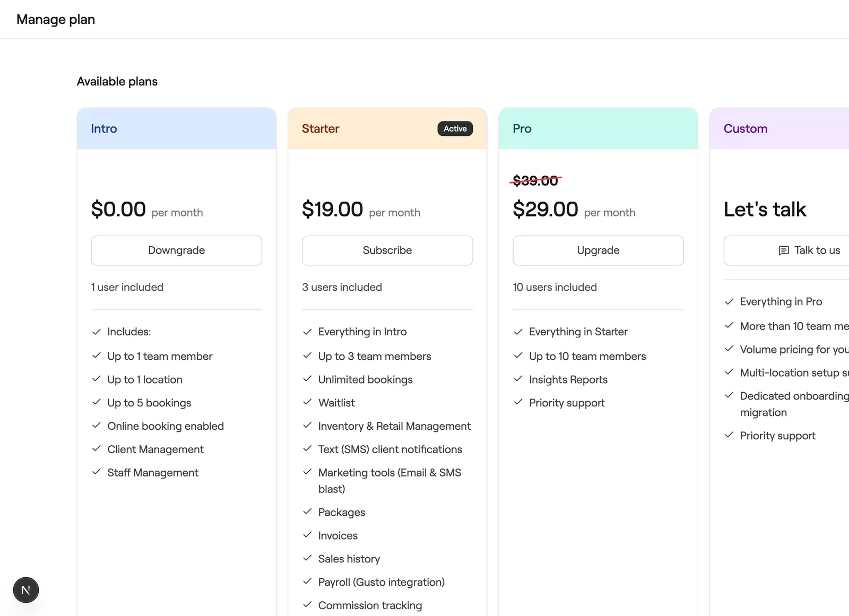849x616 pixels.
Task: Click 'Payroll (Gusto integration)' feature
Action: click(382, 583)
